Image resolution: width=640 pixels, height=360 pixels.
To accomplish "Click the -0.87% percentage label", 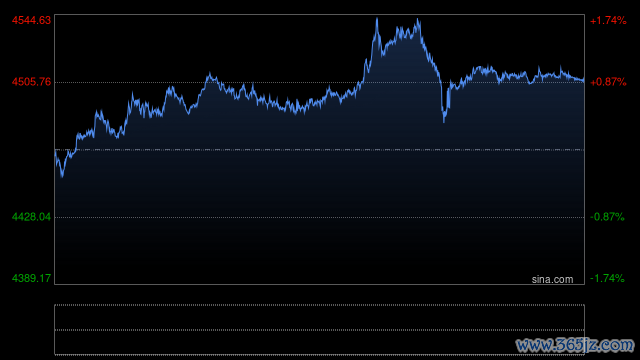I will coord(607,217).
